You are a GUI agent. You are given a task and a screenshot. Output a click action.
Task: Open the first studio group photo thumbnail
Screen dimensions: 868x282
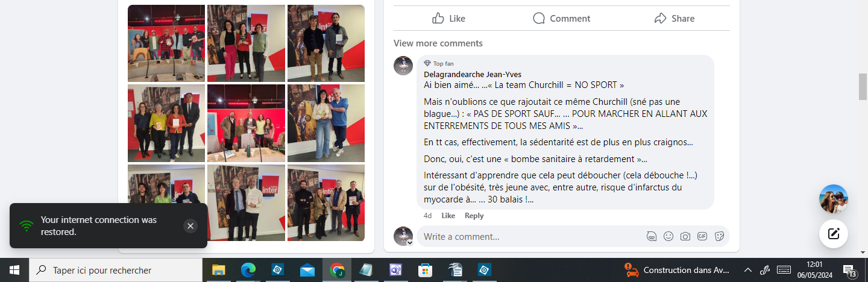coord(166,43)
